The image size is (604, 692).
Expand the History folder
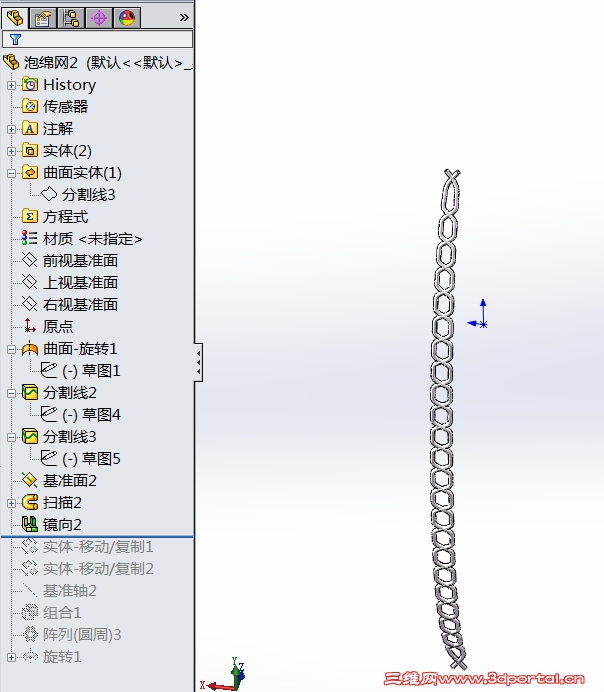pos(11,85)
